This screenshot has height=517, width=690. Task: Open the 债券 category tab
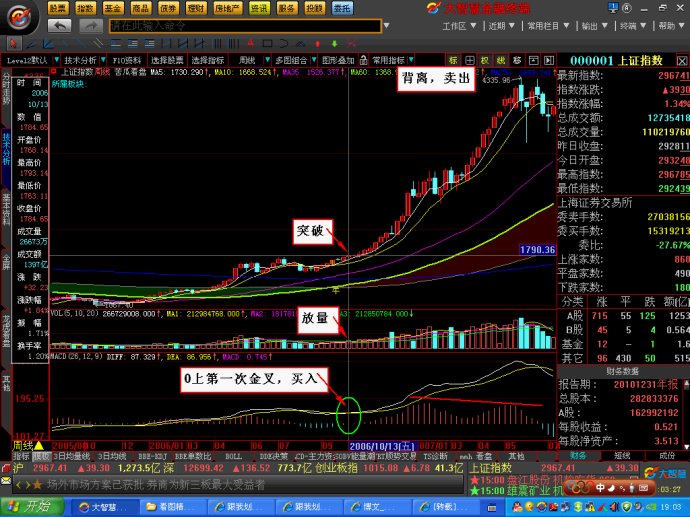coord(169,8)
